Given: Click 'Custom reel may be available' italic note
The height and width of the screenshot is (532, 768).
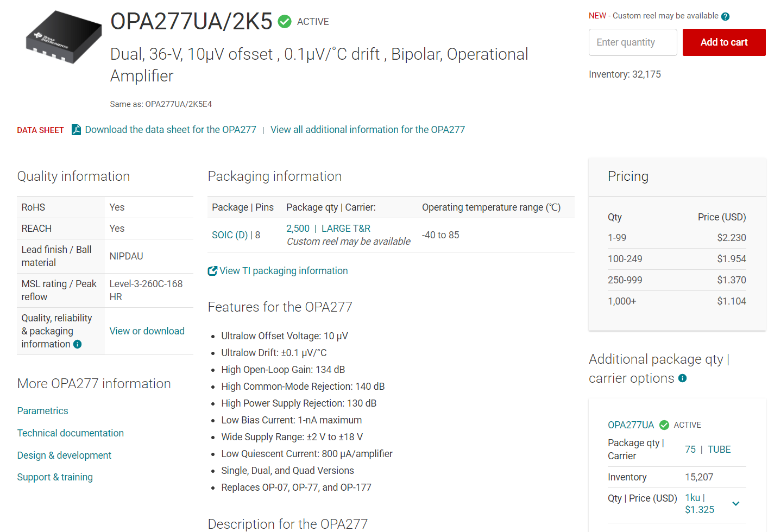Looking at the screenshot, I should pos(349,242).
